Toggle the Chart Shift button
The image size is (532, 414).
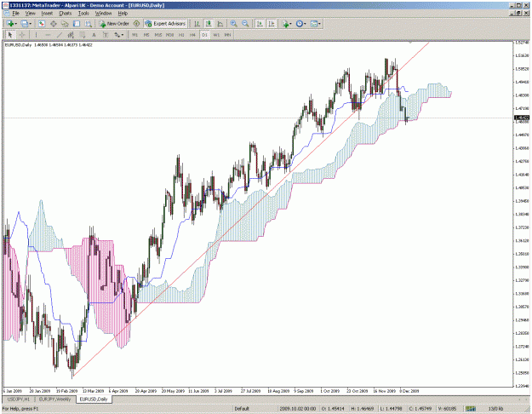pos(272,24)
